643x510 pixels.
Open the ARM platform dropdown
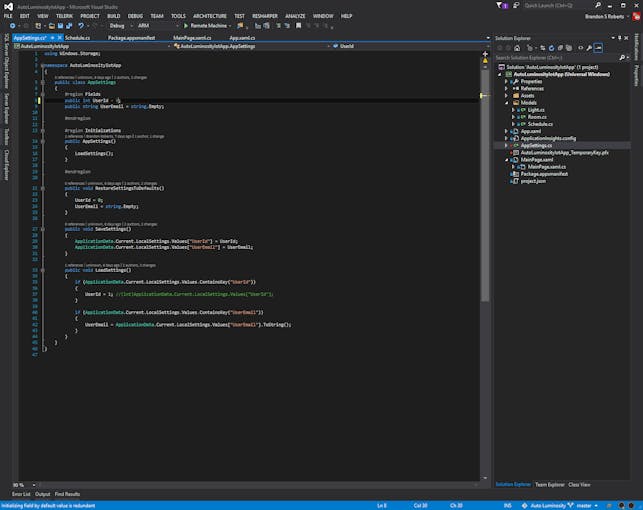coord(158,26)
